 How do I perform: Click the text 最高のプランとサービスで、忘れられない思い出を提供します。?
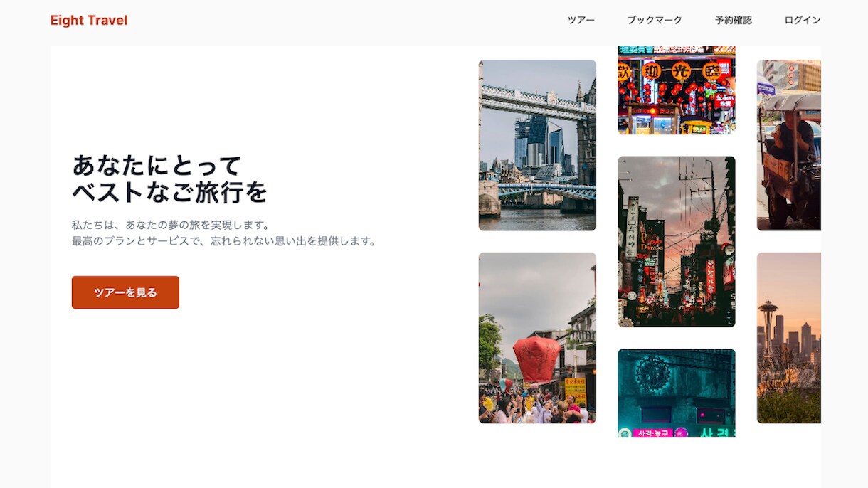click(x=224, y=241)
